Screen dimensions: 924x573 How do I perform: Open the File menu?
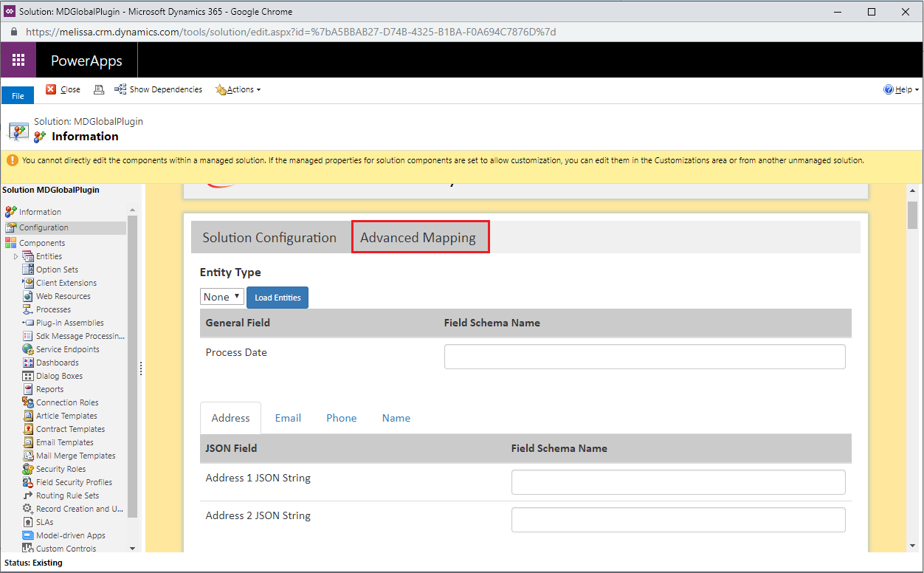point(18,96)
